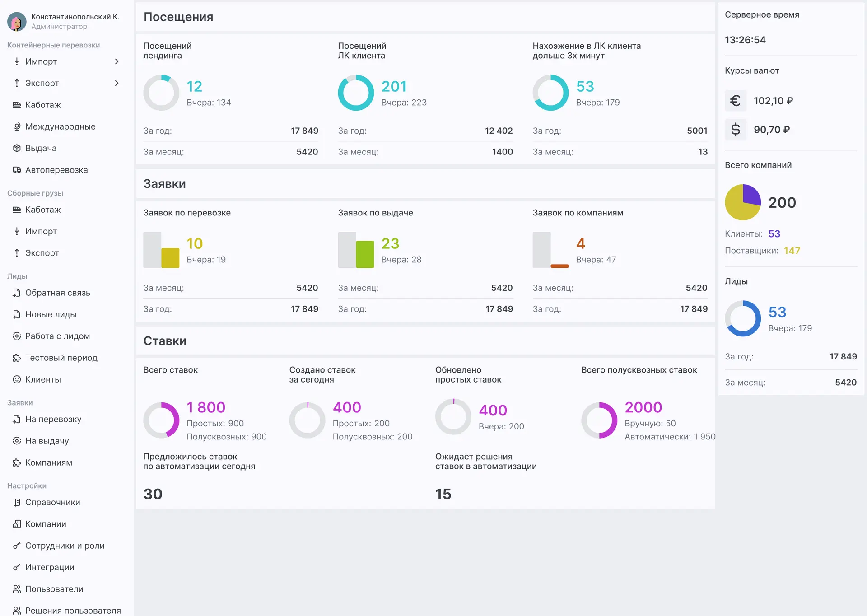Click server time value 13:26:54
867x616 pixels.
(x=745, y=40)
